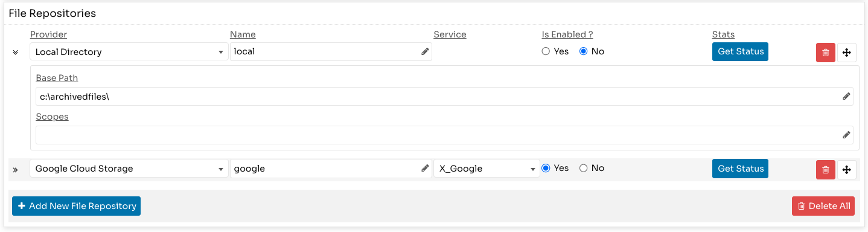The width and height of the screenshot is (868, 232).
Task: Open the Google Cloud Storage provider dropdown
Action: click(129, 169)
